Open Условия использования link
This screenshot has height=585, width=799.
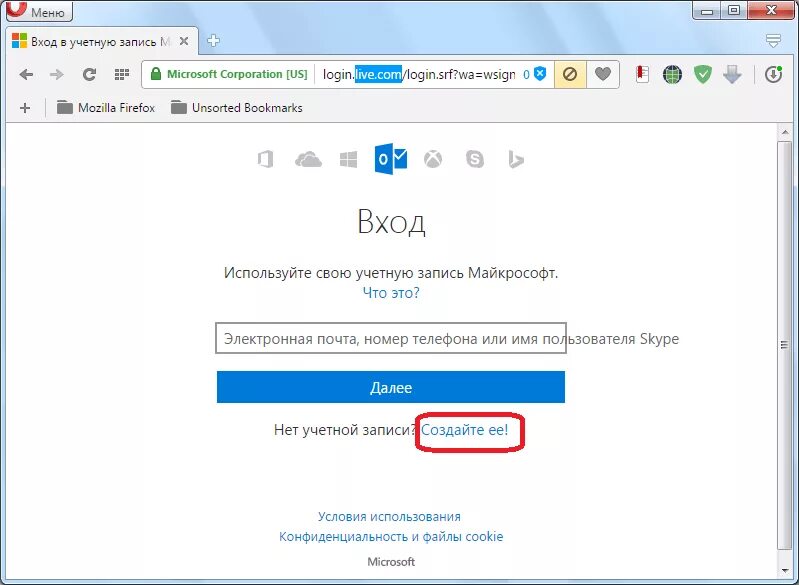[389, 516]
